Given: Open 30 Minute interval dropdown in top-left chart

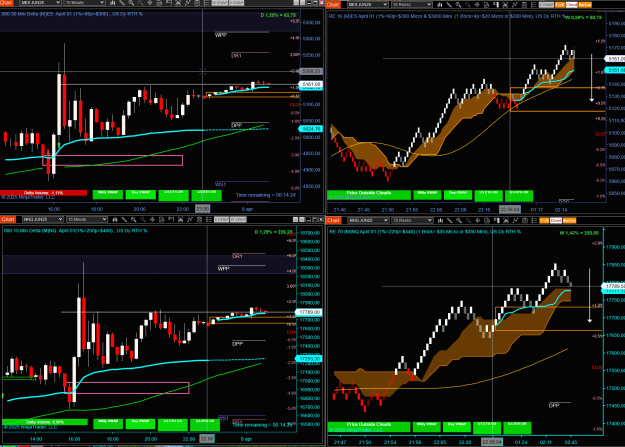Looking at the screenshot, I should pyautogui.click(x=84, y=3).
